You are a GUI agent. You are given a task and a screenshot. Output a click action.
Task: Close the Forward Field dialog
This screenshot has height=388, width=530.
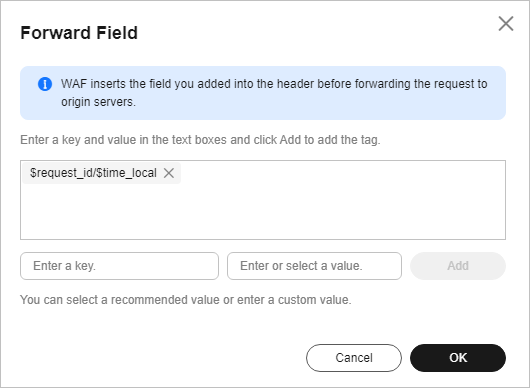(x=506, y=24)
